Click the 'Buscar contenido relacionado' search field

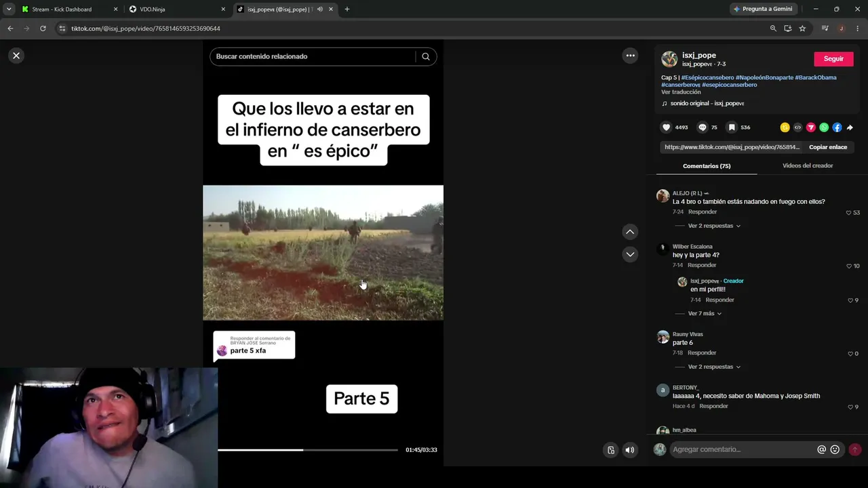click(313, 56)
